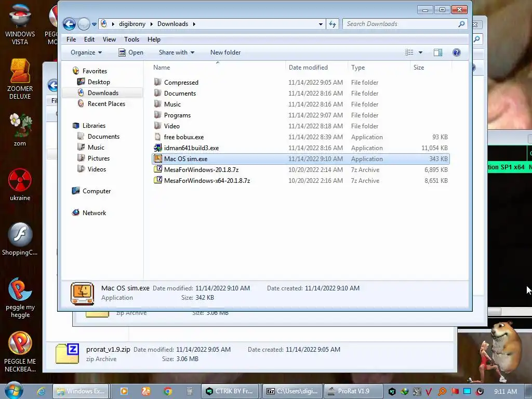This screenshot has height=399, width=532.
Task: Open the ZOOMER DELUXE desktop icon
Action: click(20, 79)
